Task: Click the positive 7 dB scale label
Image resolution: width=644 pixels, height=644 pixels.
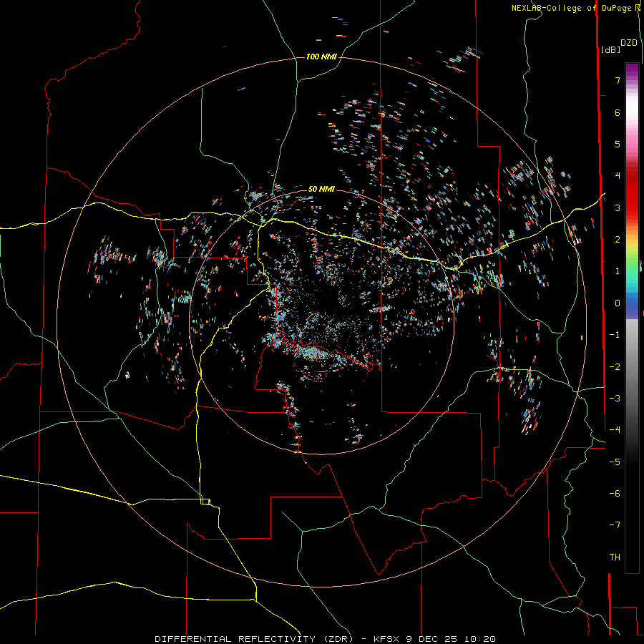Action: 618,80
